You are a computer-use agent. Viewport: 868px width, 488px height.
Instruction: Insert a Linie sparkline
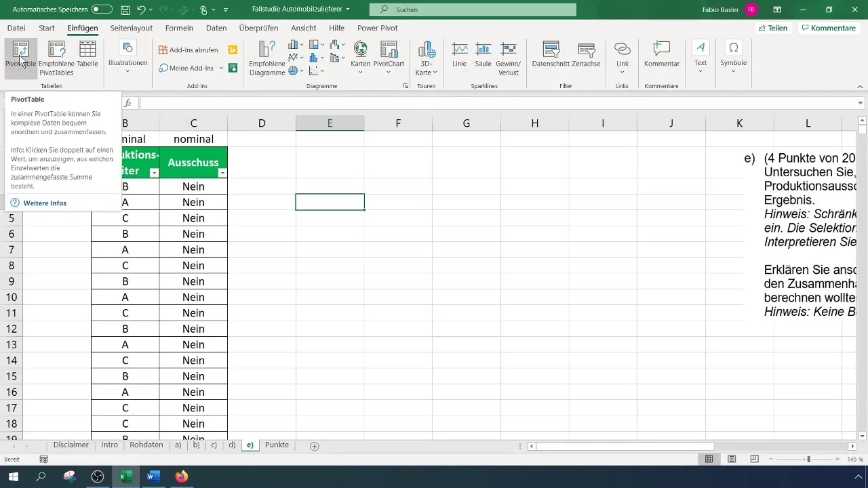[x=460, y=54]
